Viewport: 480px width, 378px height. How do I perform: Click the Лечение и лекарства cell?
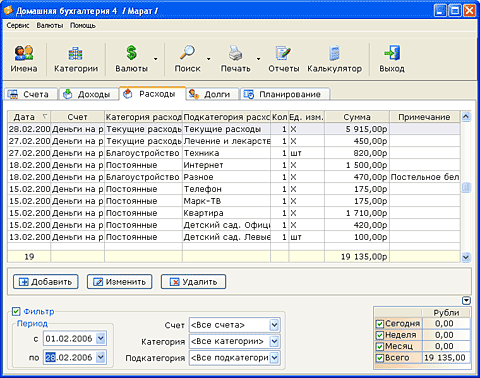226,141
